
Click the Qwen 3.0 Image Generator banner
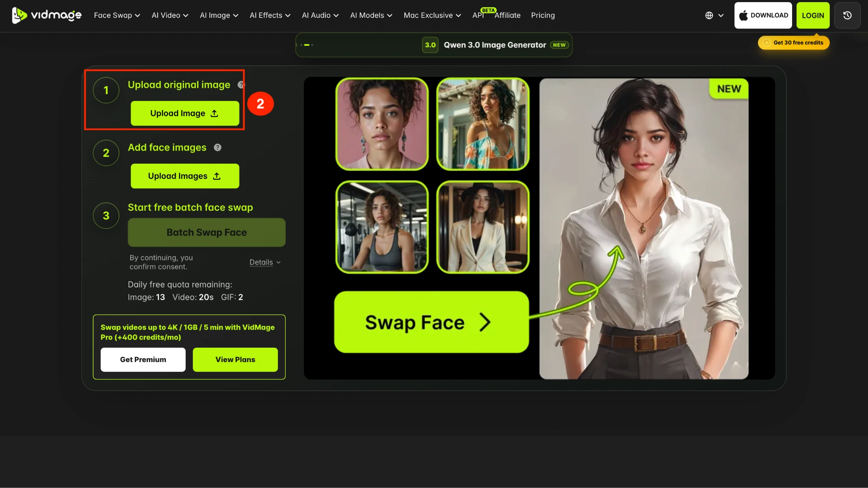[x=434, y=45]
